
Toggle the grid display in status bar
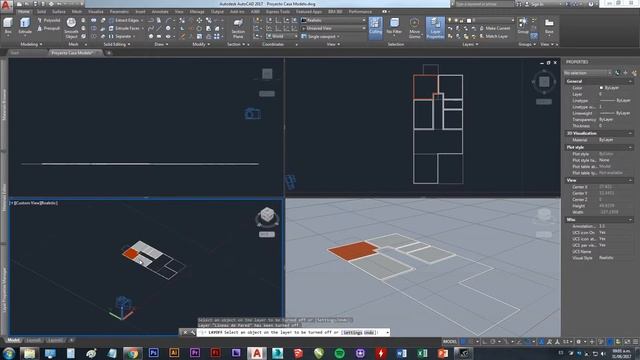[x=463, y=341]
